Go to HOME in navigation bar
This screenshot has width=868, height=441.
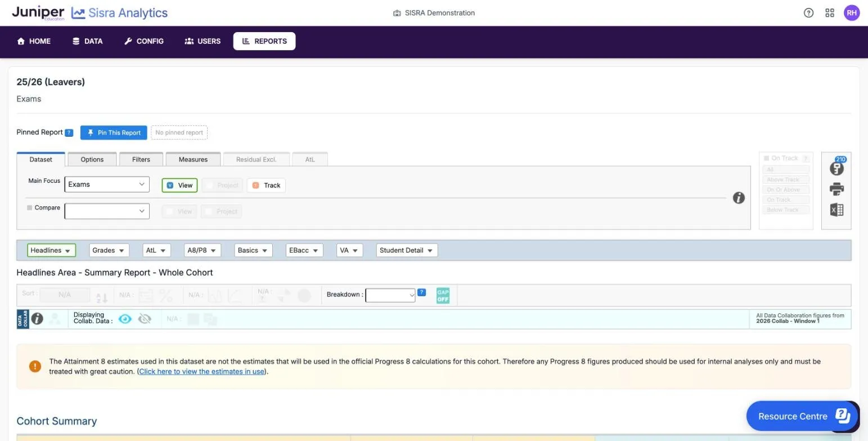pyautogui.click(x=34, y=41)
